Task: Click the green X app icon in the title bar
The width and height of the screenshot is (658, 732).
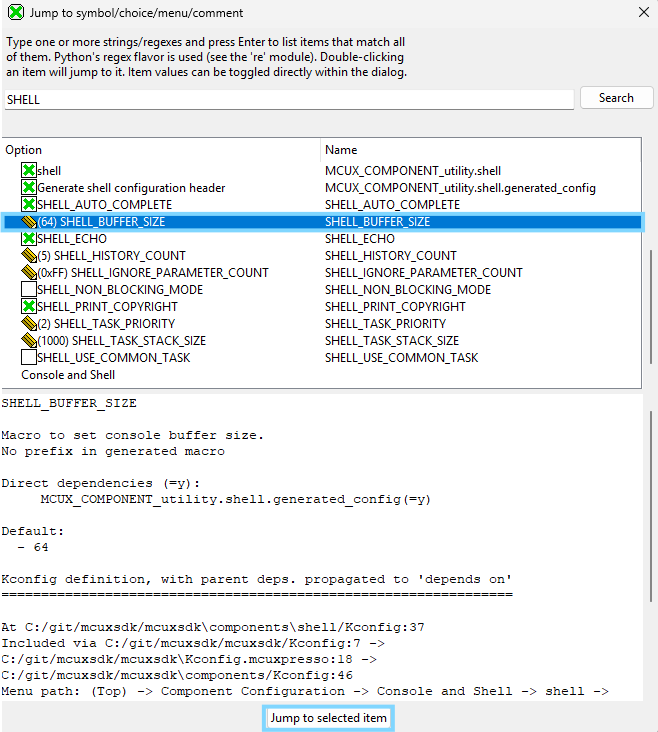Action: click(x=14, y=13)
